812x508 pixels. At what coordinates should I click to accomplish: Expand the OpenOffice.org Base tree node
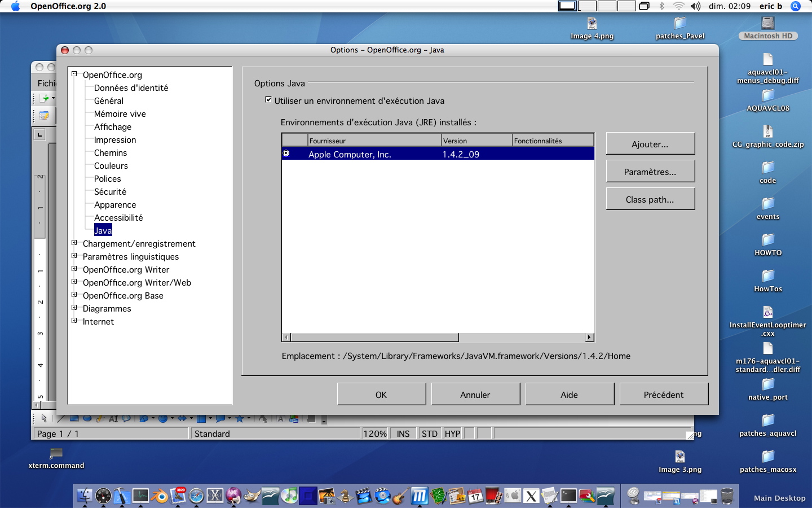point(74,295)
